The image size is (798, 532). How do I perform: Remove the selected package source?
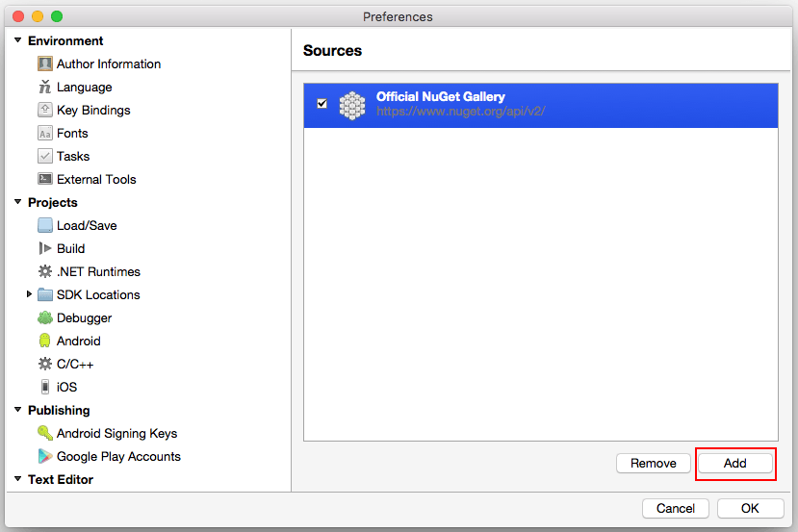(653, 464)
